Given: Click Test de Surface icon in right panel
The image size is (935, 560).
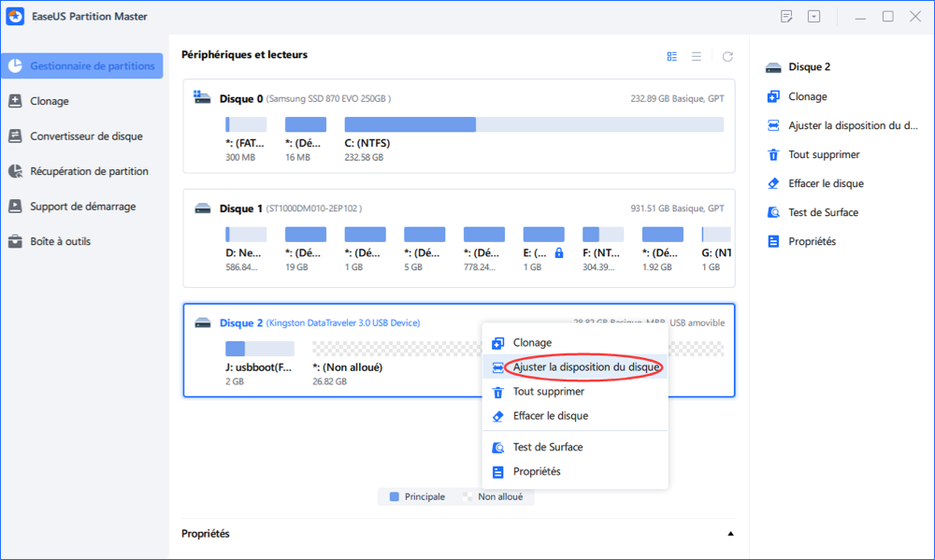Looking at the screenshot, I should click(x=773, y=212).
